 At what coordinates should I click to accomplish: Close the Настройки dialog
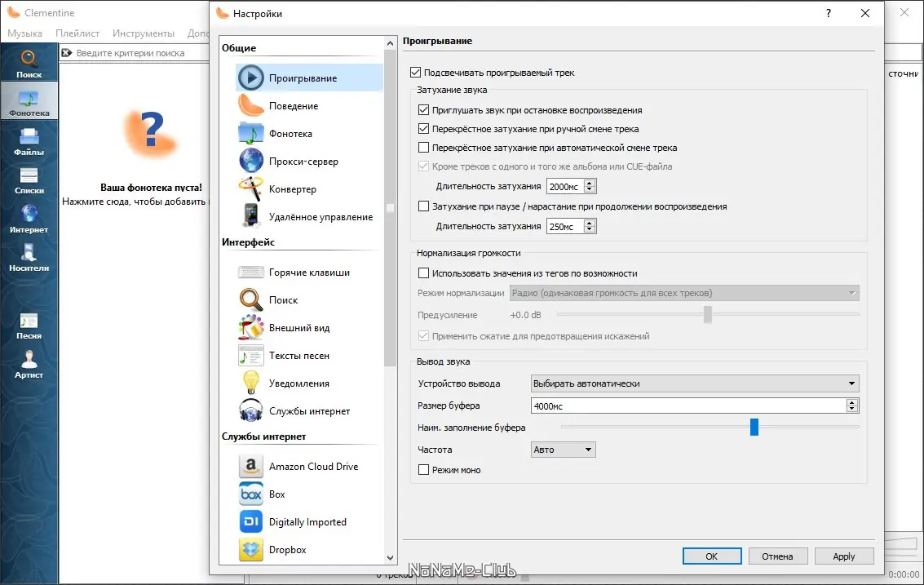[865, 13]
